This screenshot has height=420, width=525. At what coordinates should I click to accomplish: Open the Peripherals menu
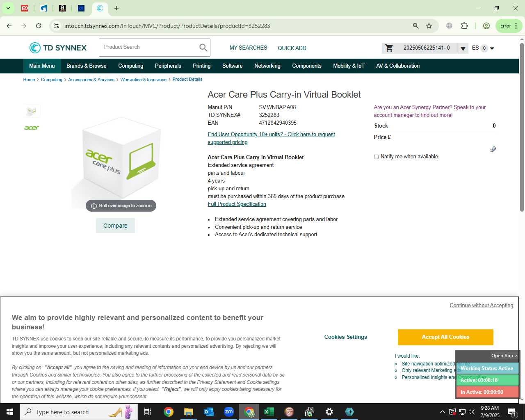click(168, 66)
